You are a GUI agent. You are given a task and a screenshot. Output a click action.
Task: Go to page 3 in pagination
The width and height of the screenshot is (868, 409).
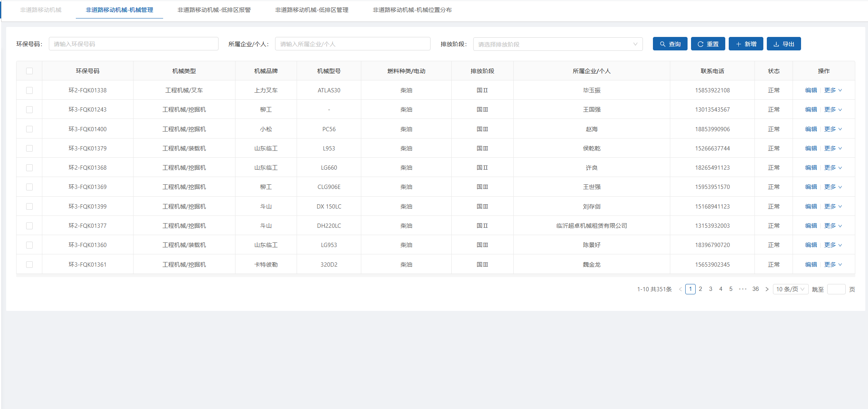click(x=711, y=289)
